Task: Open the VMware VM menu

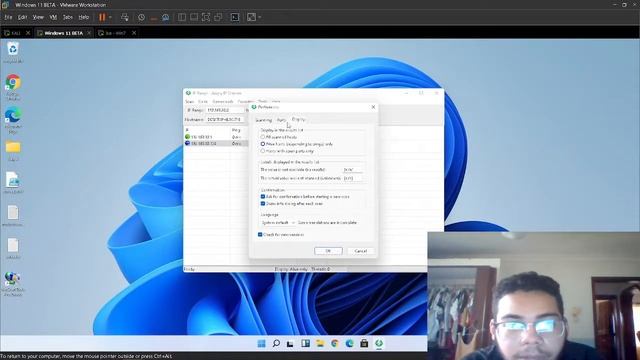Action: point(53,17)
